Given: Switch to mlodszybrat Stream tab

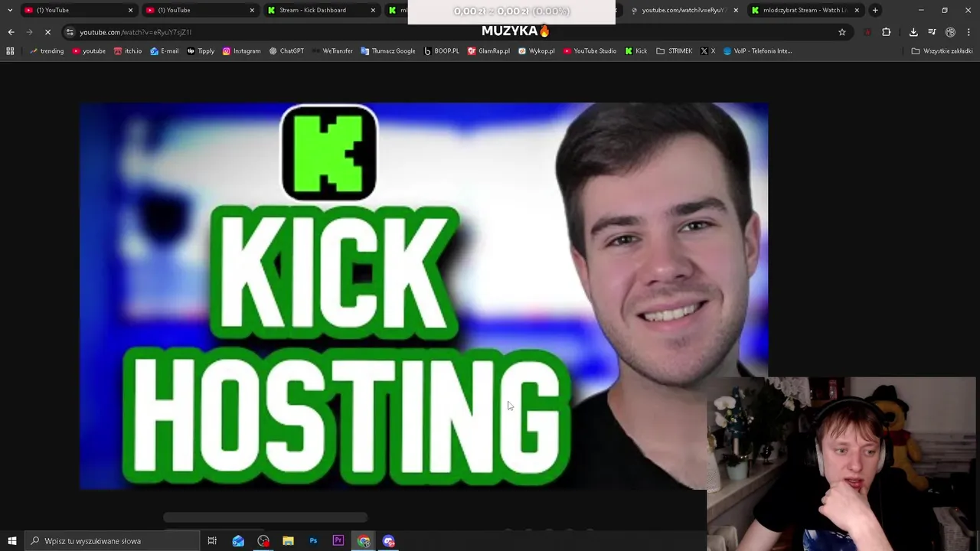Looking at the screenshot, I should (x=804, y=10).
